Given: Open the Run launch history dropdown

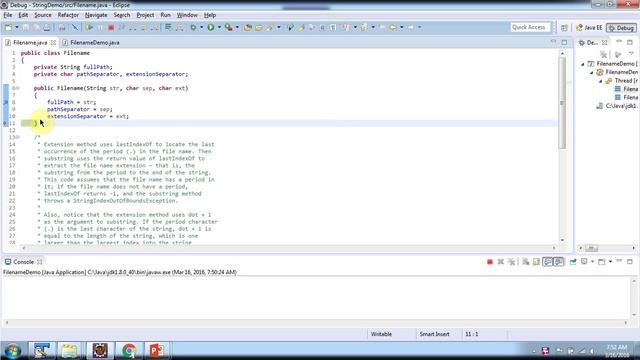Looking at the screenshot, I should [x=219, y=27].
